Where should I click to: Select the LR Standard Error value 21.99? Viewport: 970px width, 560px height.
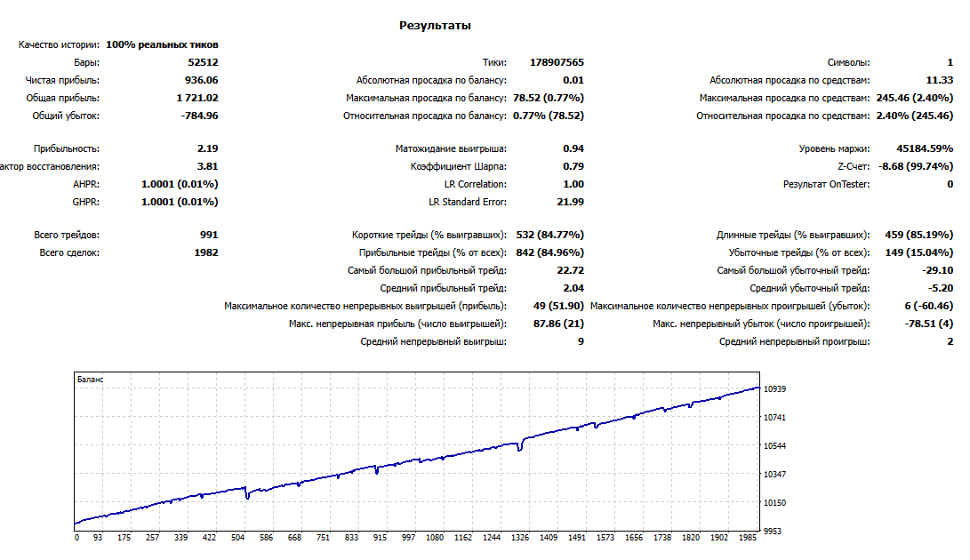point(569,202)
